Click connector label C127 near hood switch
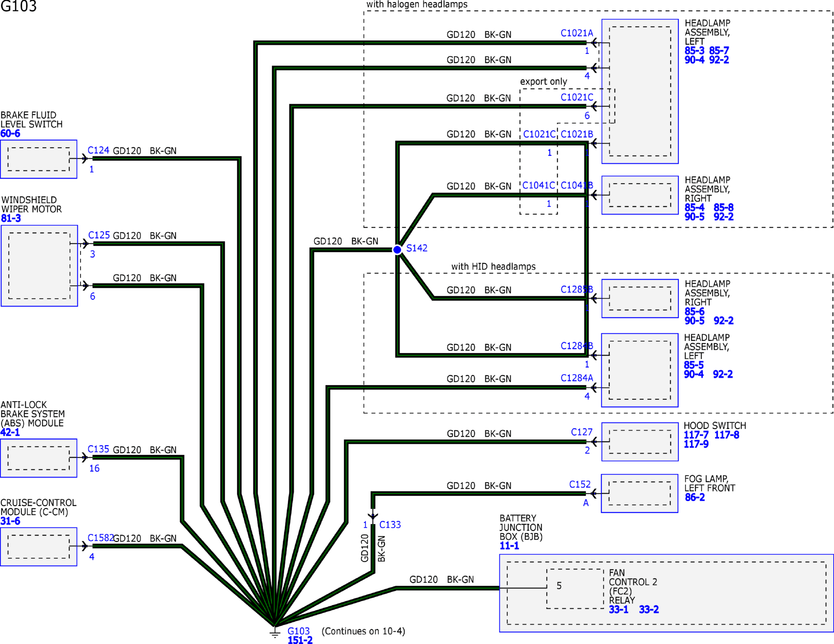This screenshot has width=834, height=644. [581, 432]
